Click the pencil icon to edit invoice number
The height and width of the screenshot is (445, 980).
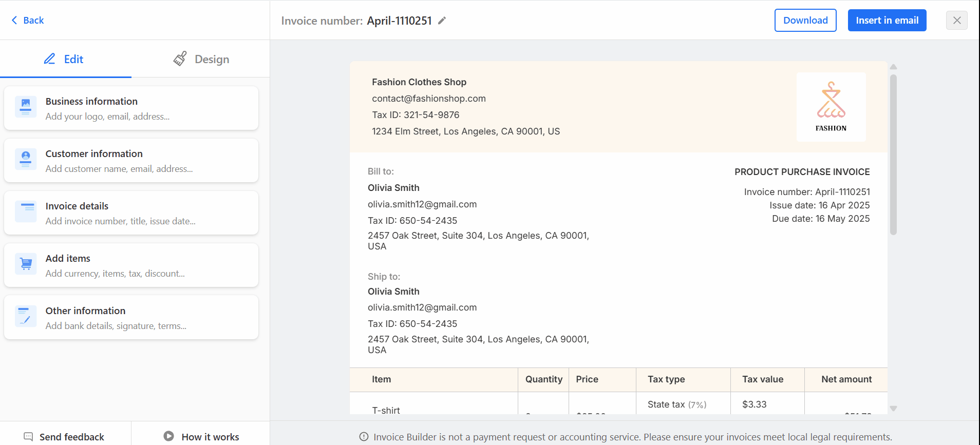442,21
